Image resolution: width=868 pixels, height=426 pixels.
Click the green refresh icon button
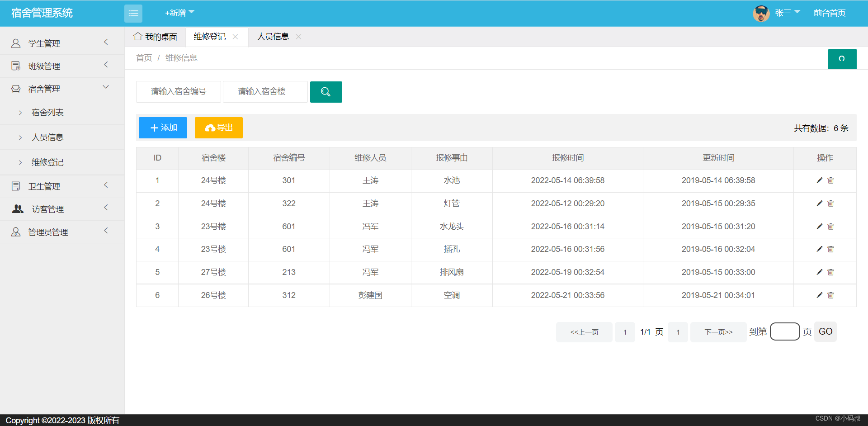842,59
